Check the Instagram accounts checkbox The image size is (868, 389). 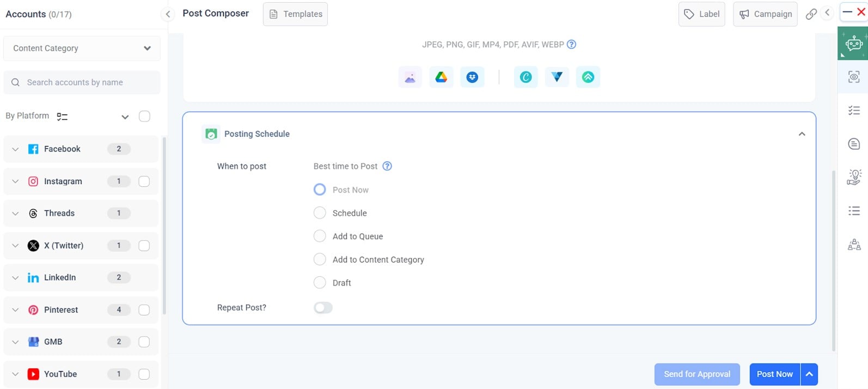point(144,181)
